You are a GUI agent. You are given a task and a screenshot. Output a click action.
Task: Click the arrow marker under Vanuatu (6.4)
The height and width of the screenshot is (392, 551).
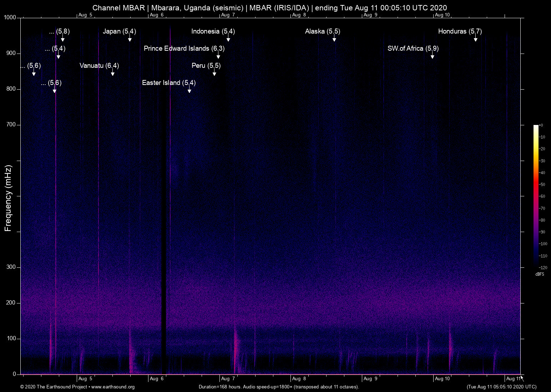click(113, 73)
